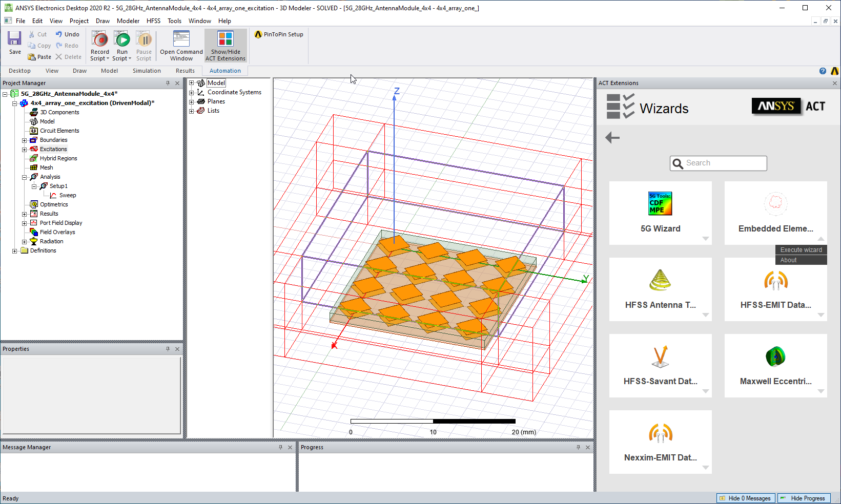Switch to the Draw ribbon tab

79,71
